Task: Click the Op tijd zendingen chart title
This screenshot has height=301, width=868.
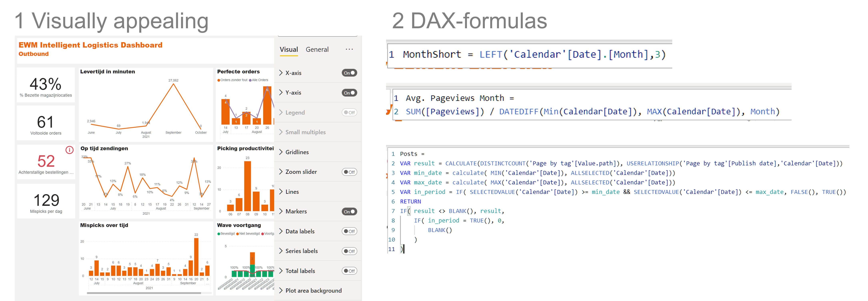Action: pyautogui.click(x=104, y=148)
